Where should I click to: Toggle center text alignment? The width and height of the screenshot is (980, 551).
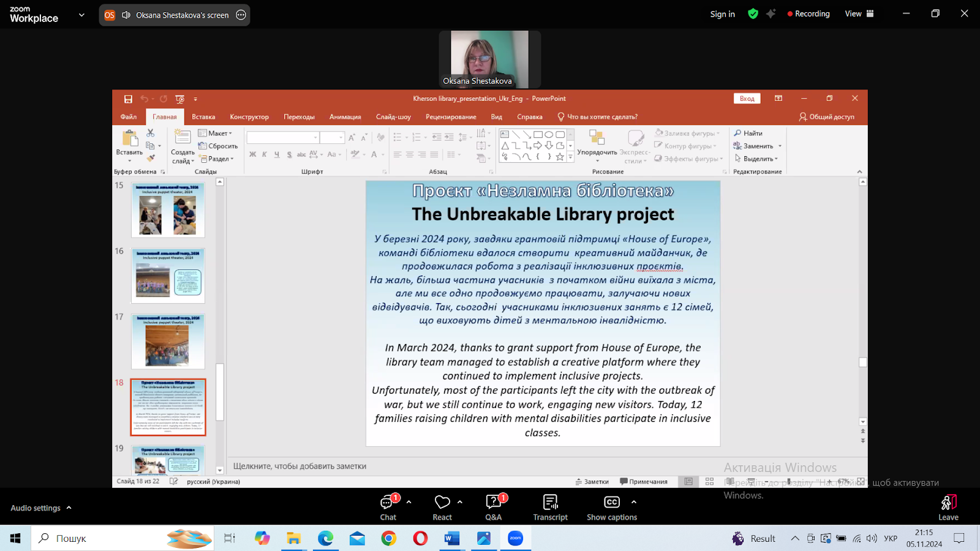click(x=410, y=155)
